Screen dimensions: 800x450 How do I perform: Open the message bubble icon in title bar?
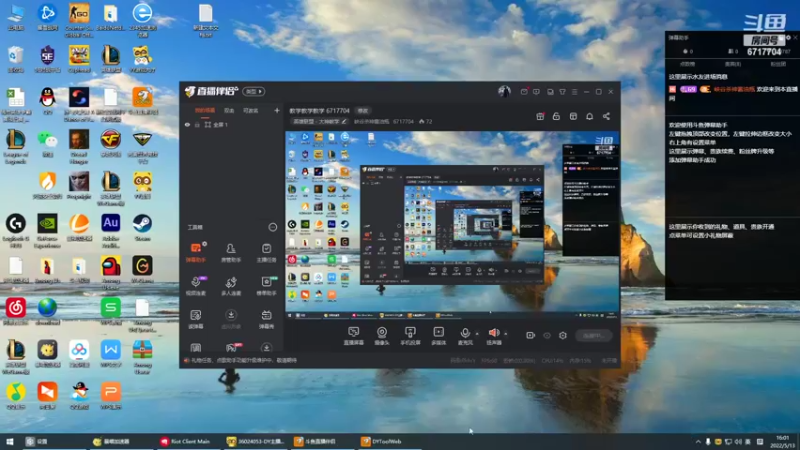click(x=536, y=92)
